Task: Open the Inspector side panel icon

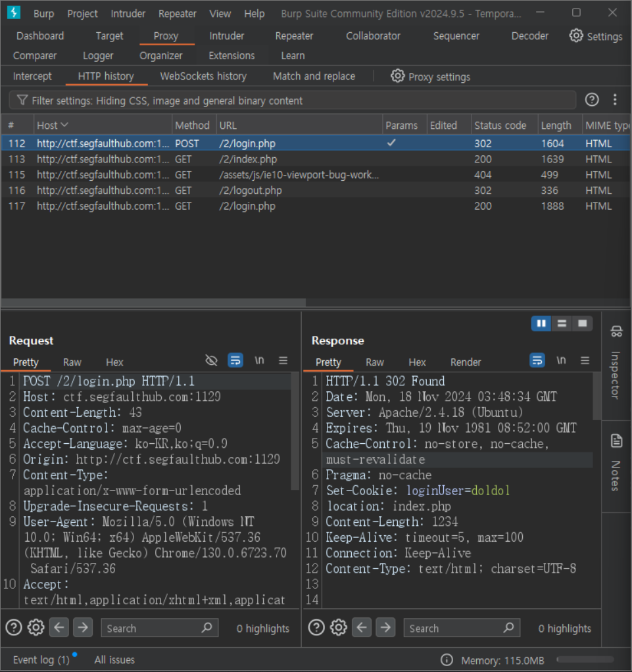Action: click(617, 331)
